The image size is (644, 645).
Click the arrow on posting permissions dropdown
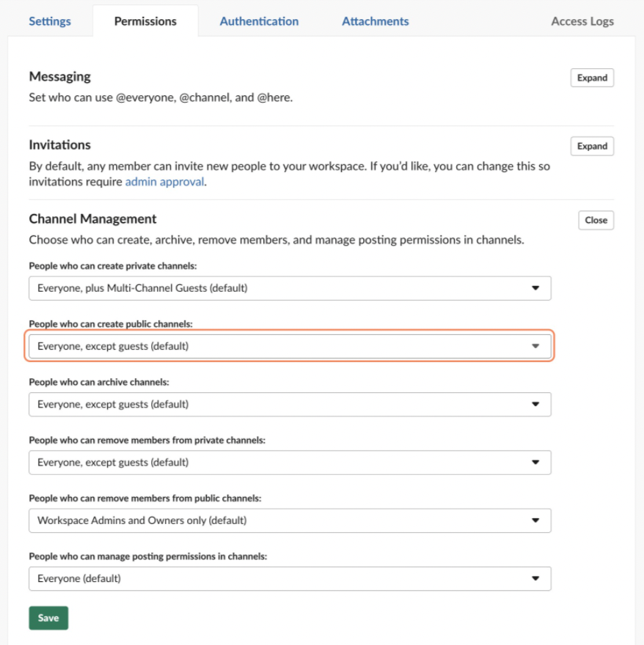click(535, 578)
